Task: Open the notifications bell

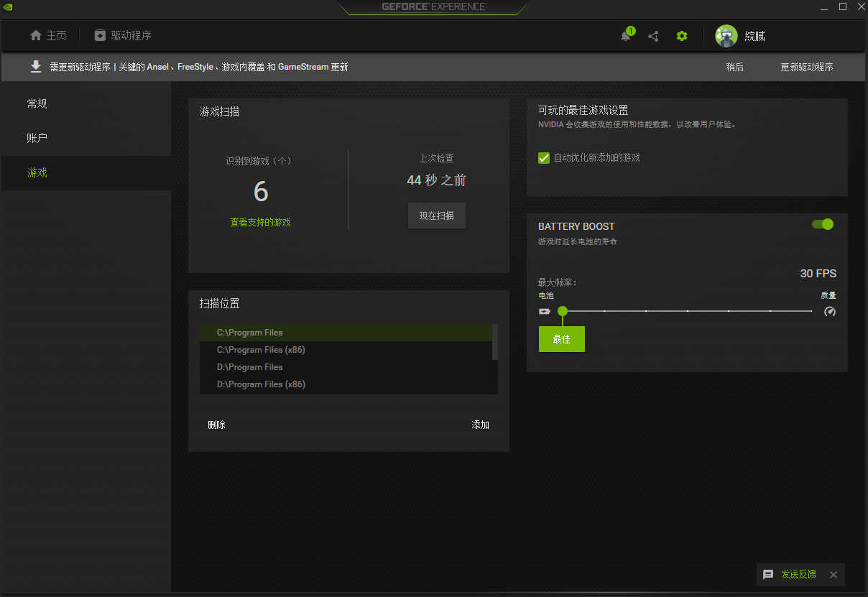Action: (x=626, y=36)
